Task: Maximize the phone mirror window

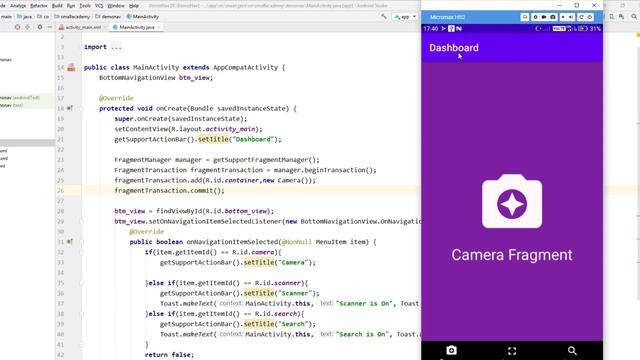Action: [x=577, y=5]
